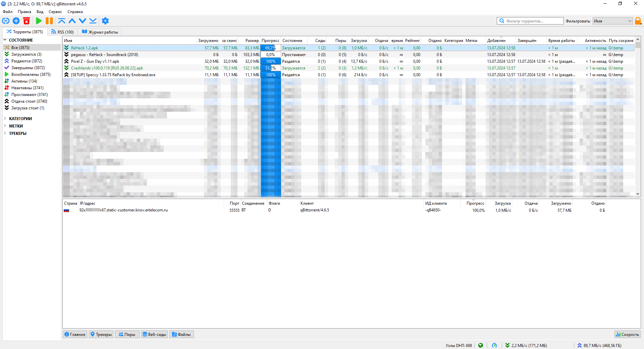Collapse the СОСТОЯНИЕ section
Viewport: 644px width, 349px height.
click(5, 40)
